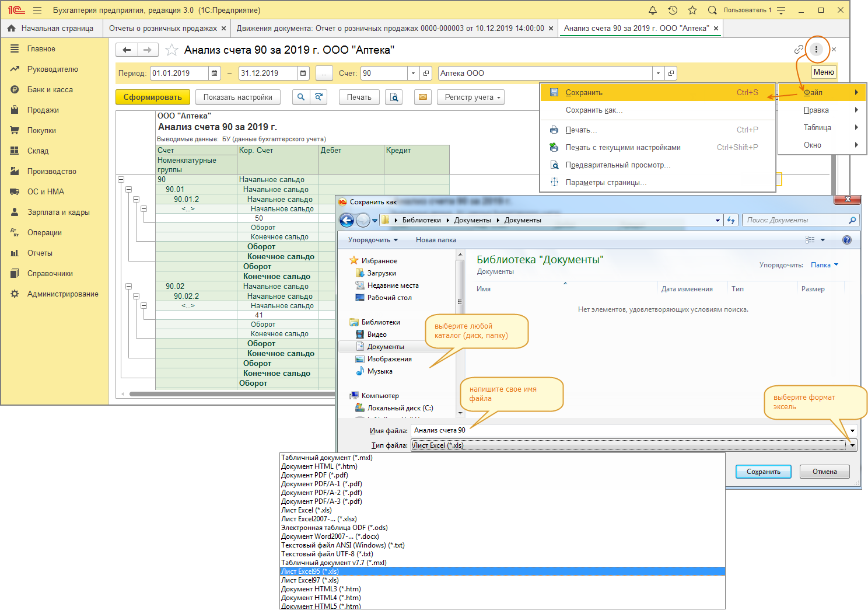This screenshot has width=868, height=610.
Task: Select Электронная таблица ODF (*.ods) format
Action: click(502, 528)
